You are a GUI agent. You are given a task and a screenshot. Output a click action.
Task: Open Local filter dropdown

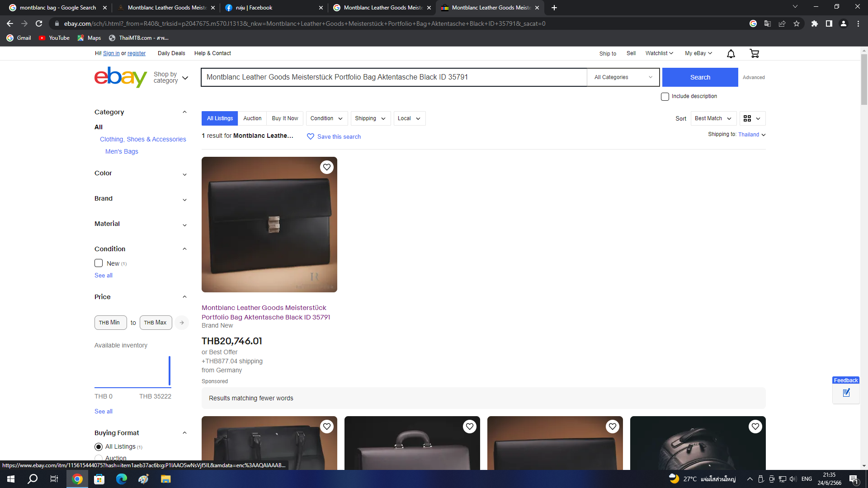tap(409, 118)
